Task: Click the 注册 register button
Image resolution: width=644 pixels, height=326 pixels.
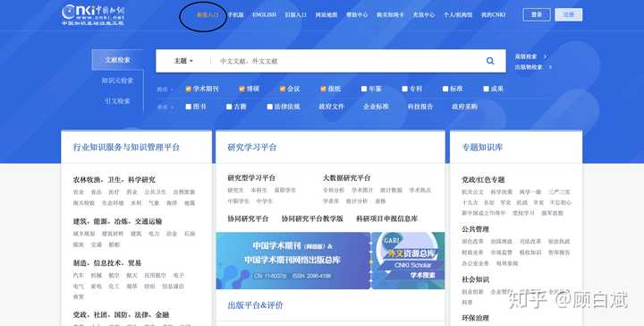Action: 569,15
